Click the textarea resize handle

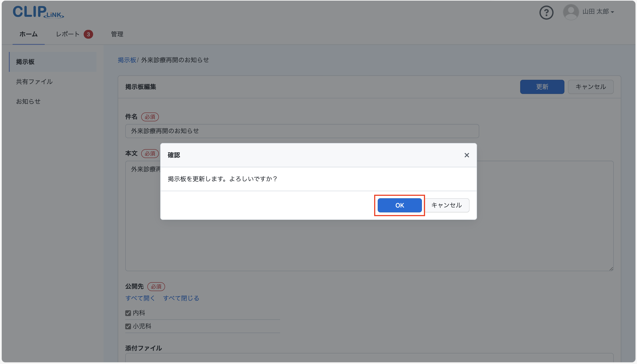[611, 269]
